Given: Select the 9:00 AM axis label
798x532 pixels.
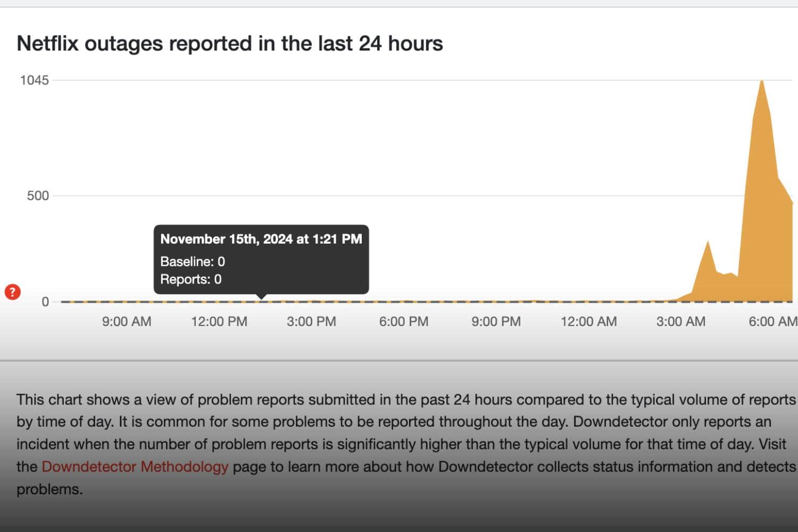Looking at the screenshot, I should (x=126, y=321).
